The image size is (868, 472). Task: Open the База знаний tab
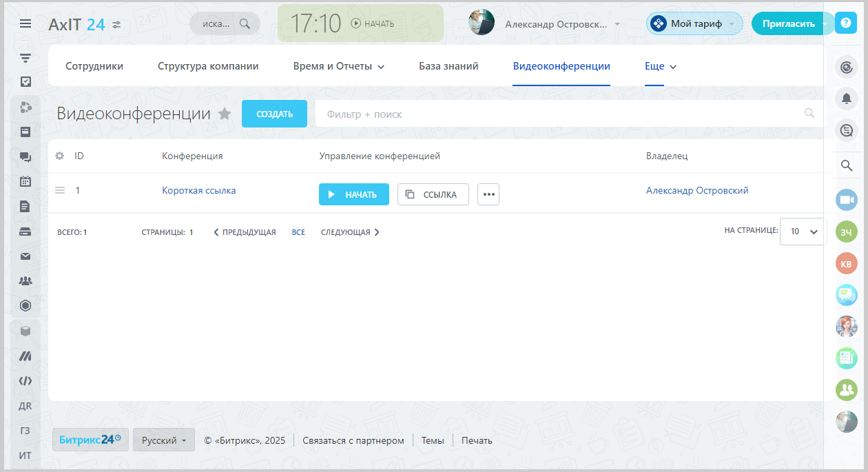click(448, 66)
